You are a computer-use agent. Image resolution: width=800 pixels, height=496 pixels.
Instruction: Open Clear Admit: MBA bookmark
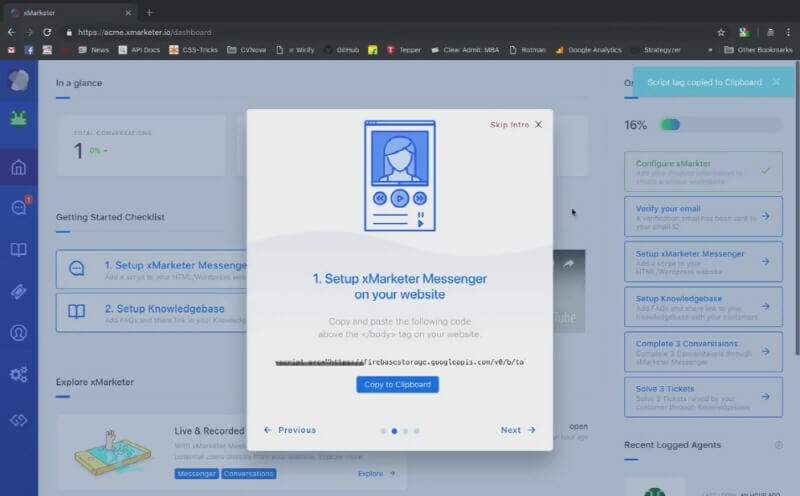click(465, 50)
